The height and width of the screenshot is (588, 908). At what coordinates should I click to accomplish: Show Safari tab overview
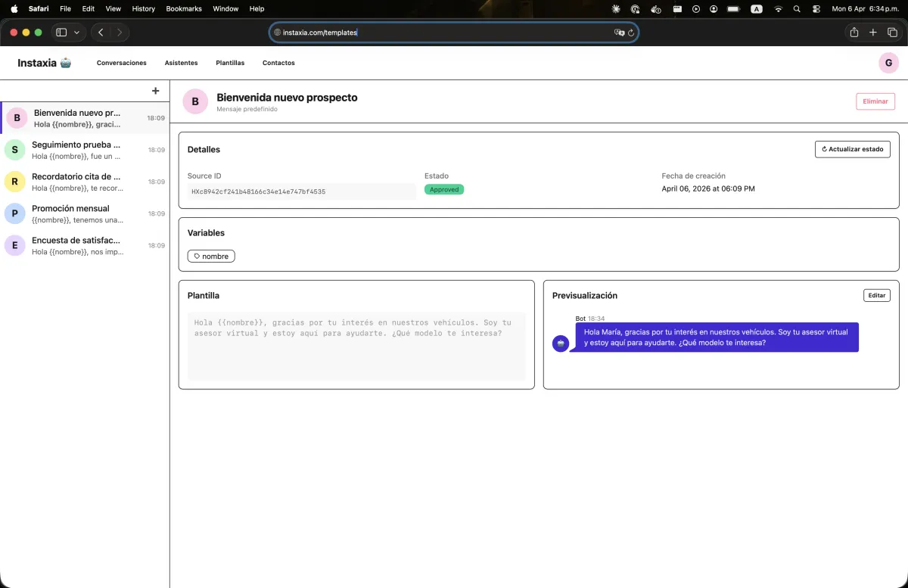pyautogui.click(x=893, y=33)
